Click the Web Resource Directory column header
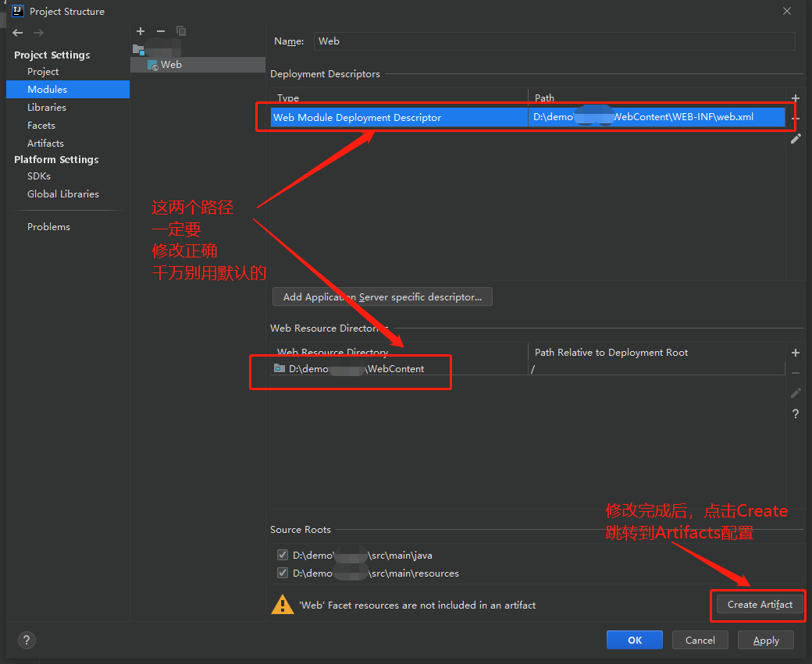 399,353
